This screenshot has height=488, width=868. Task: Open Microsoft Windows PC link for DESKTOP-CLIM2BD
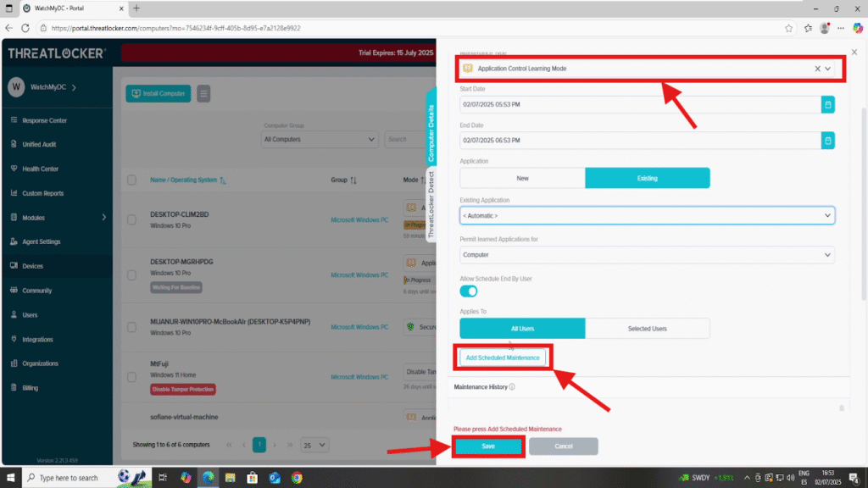tap(359, 219)
